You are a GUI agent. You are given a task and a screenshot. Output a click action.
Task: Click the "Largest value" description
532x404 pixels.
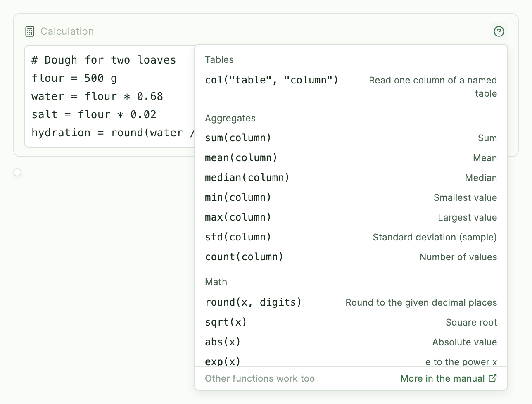(x=467, y=217)
